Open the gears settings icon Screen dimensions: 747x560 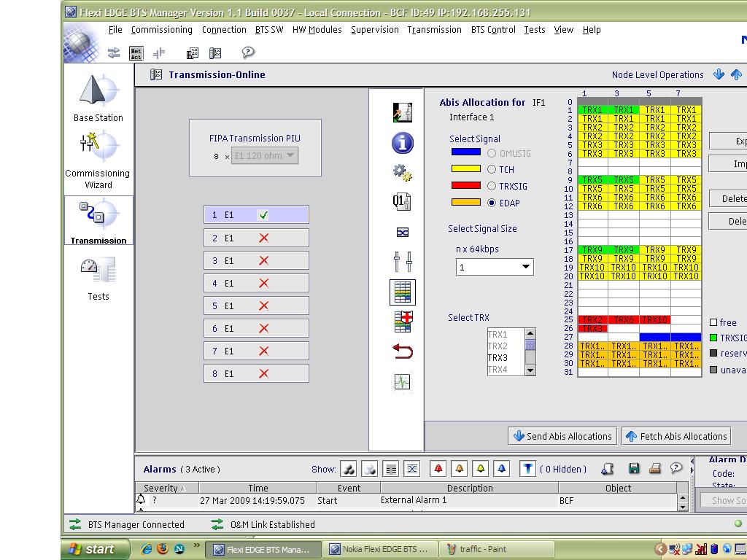click(x=403, y=173)
